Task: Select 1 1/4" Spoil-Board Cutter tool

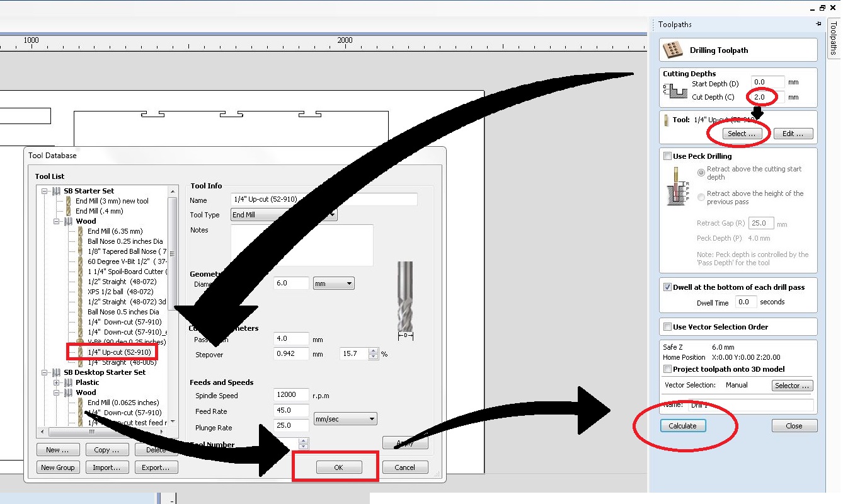Action: coord(127,272)
